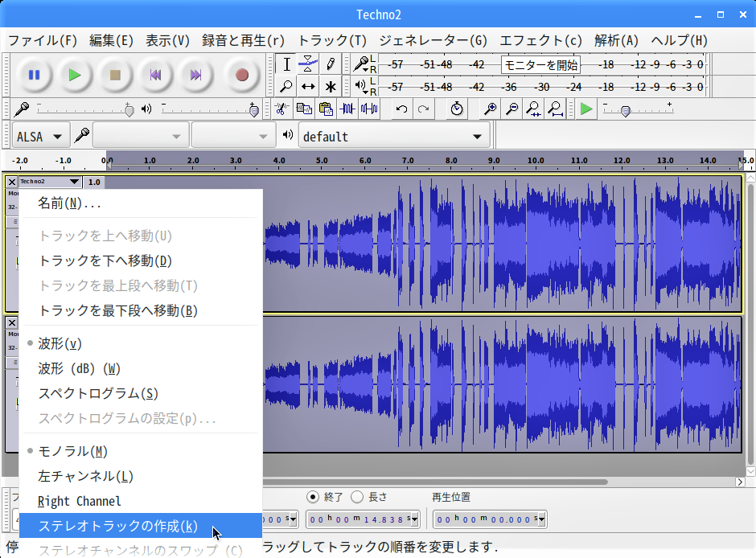The height and width of the screenshot is (558, 756).
Task: Select スペクトログラム(S) display mode
Action: [141, 393]
